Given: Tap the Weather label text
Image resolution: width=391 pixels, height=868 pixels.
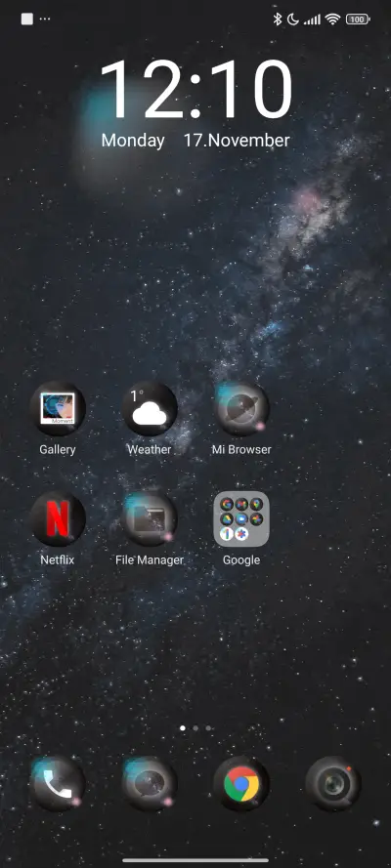Looking at the screenshot, I should (150, 449).
